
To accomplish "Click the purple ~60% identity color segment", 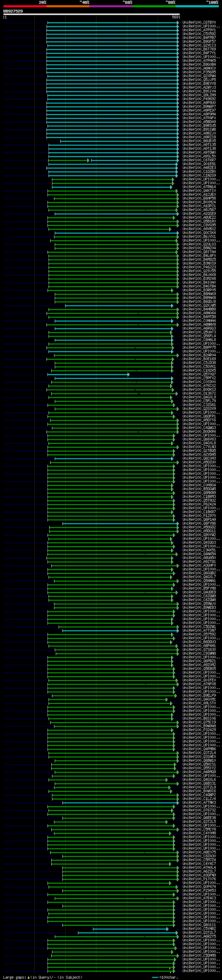I will pyautogui.click(x=111, y=6).
